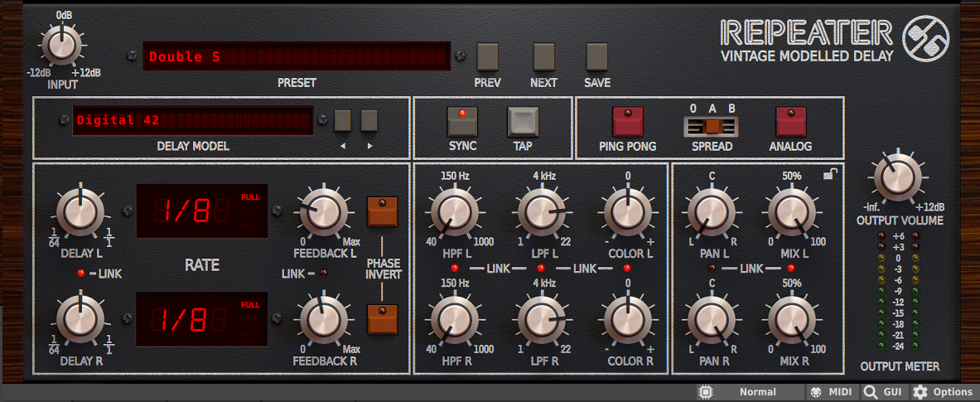980x402 pixels.
Task: Click the Repeater logo emblem
Action: point(924,39)
